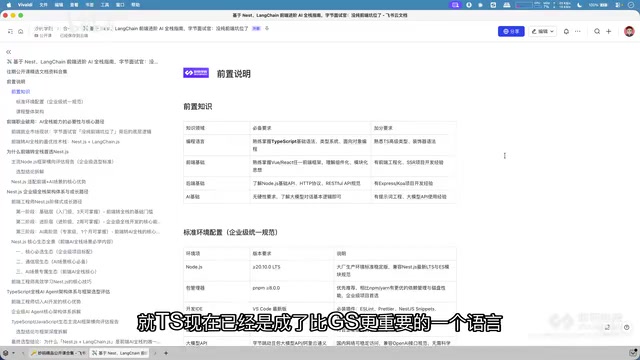Open 为什么前端转全栈首选Nest.js outline section

(38, 151)
